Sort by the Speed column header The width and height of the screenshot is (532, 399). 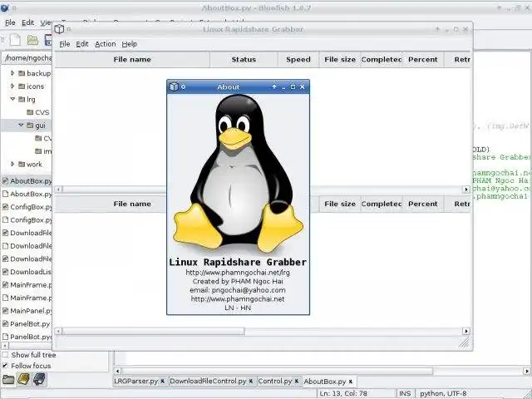298,60
